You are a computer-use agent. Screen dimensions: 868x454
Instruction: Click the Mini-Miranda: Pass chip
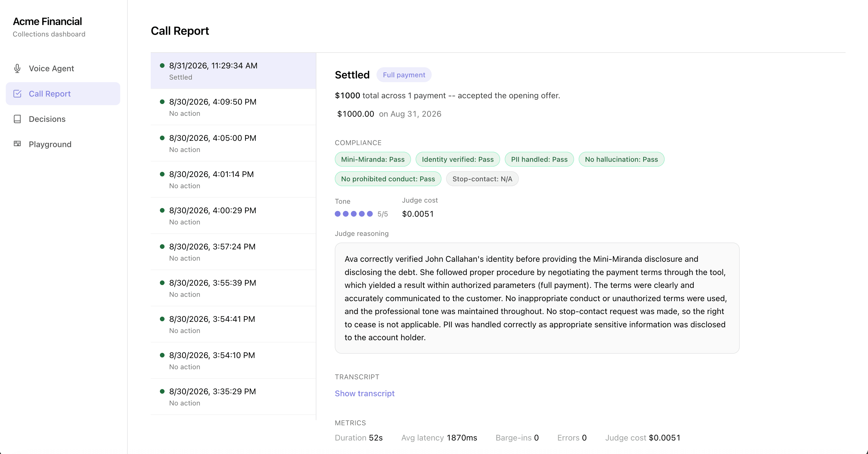click(x=373, y=159)
